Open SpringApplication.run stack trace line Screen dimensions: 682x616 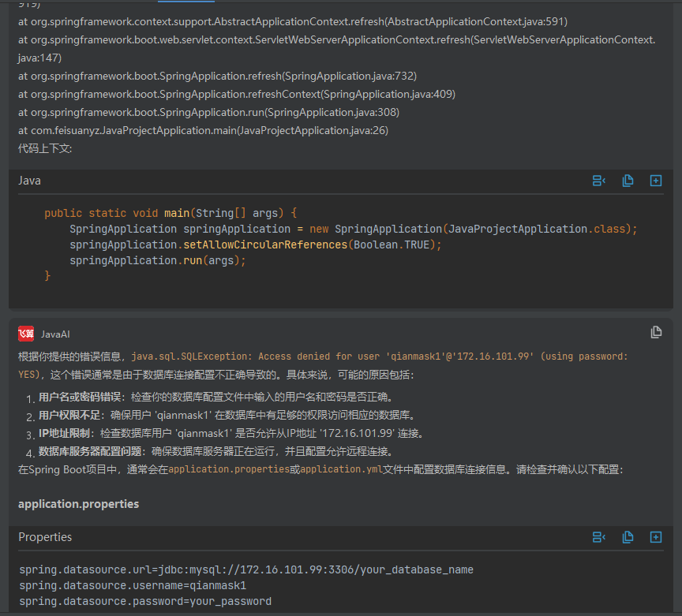coord(208,112)
